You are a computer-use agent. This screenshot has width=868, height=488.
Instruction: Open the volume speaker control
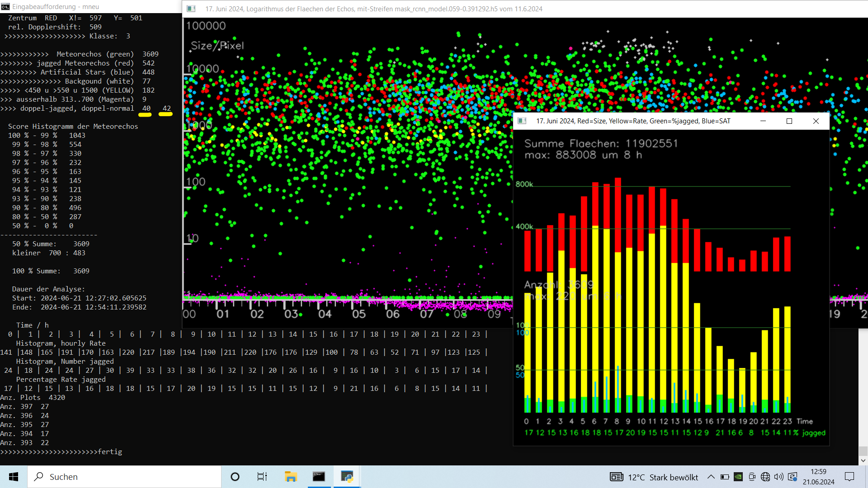pyautogui.click(x=779, y=477)
